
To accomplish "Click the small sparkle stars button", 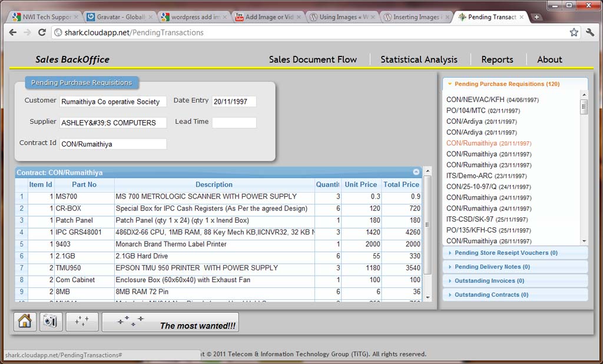I will click(x=82, y=322).
